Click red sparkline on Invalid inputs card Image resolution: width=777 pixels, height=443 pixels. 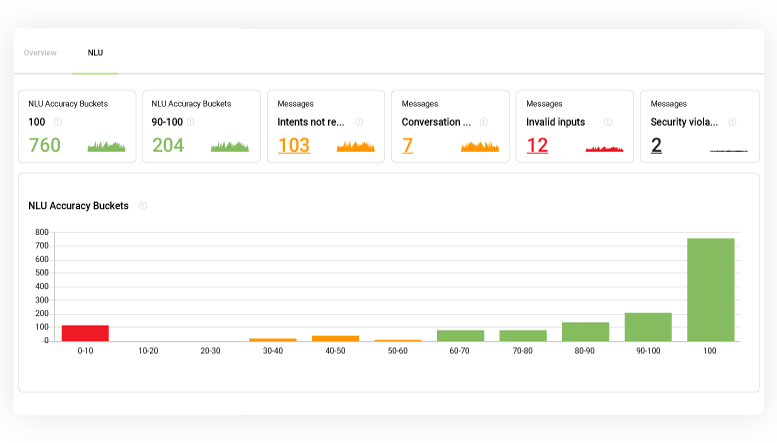tap(605, 149)
